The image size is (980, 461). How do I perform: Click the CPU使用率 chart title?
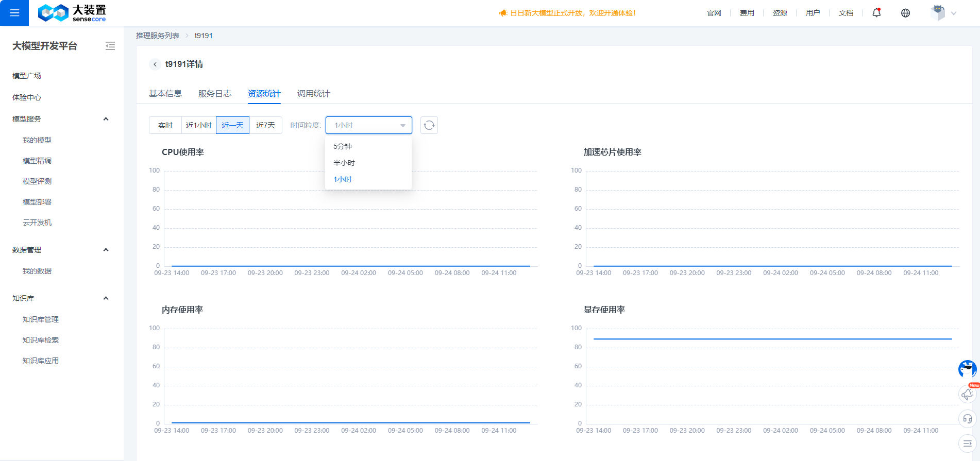183,152
